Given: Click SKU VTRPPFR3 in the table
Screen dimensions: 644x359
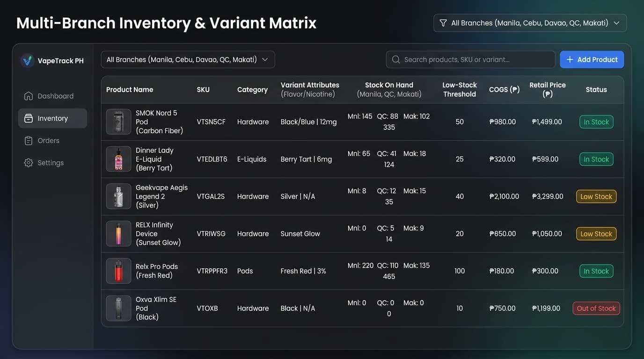Looking at the screenshot, I should click(212, 271).
